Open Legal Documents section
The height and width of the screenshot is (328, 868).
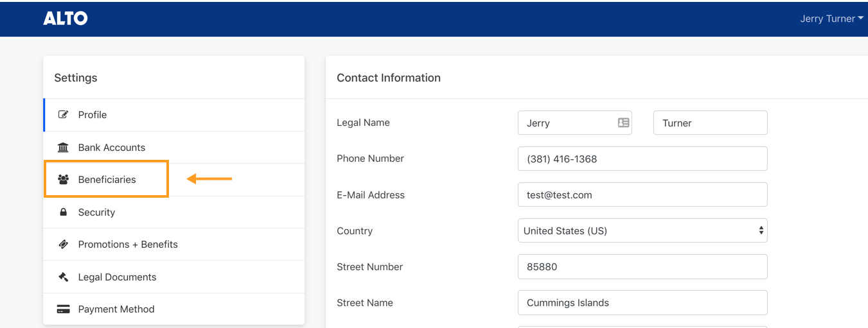coord(117,277)
